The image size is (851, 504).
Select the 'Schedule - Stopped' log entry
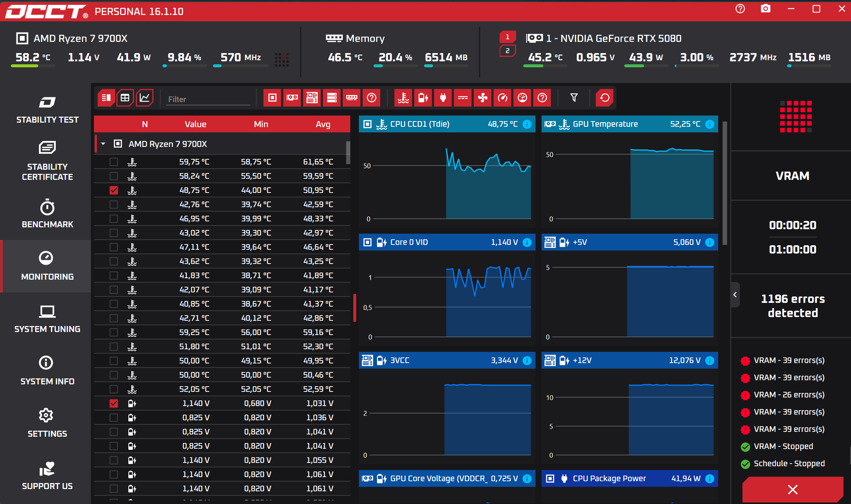click(x=783, y=464)
